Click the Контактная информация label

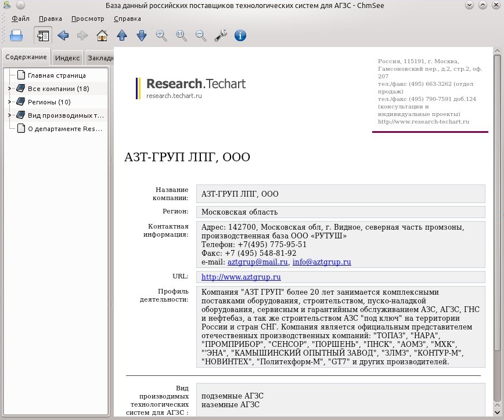pos(166,230)
